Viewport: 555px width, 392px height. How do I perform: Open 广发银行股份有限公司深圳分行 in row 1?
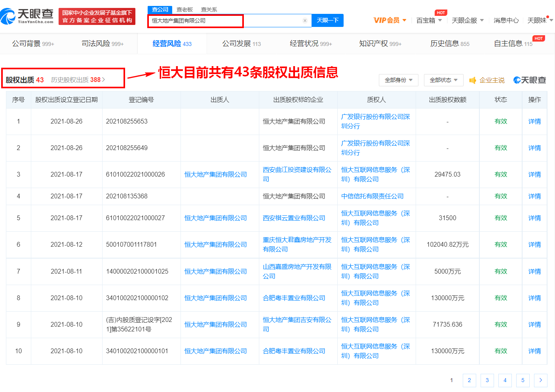point(375,122)
